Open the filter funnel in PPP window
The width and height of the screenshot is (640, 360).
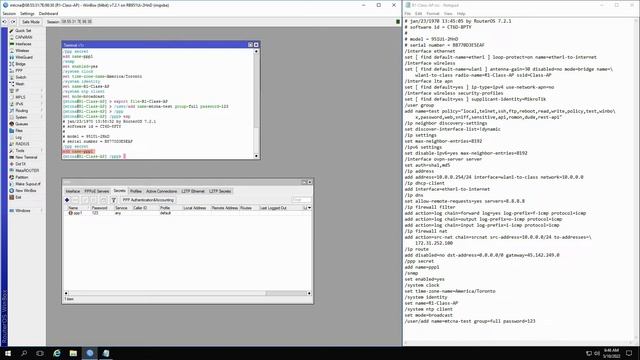(113, 200)
